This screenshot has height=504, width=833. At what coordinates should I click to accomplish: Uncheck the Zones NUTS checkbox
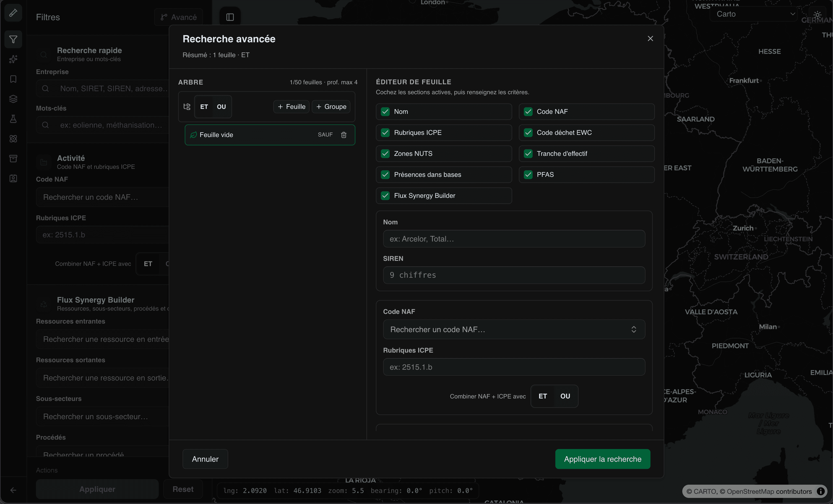tap(385, 154)
